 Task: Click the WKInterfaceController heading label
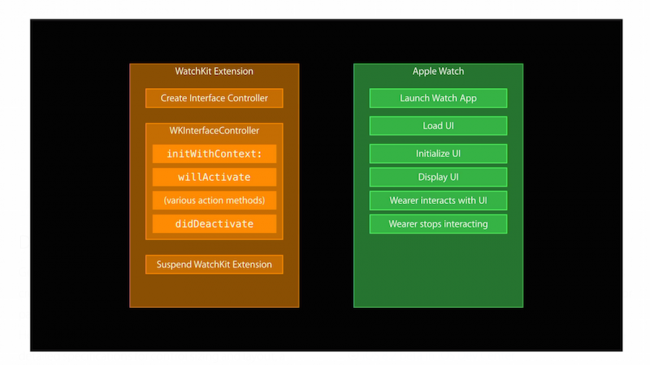point(214,131)
